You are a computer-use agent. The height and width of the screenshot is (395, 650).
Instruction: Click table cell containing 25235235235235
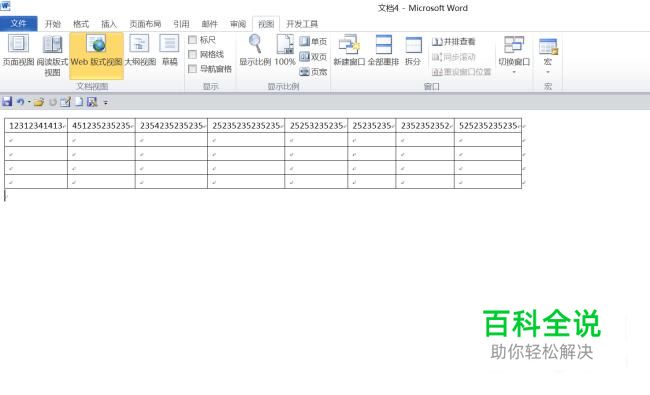coord(246,126)
